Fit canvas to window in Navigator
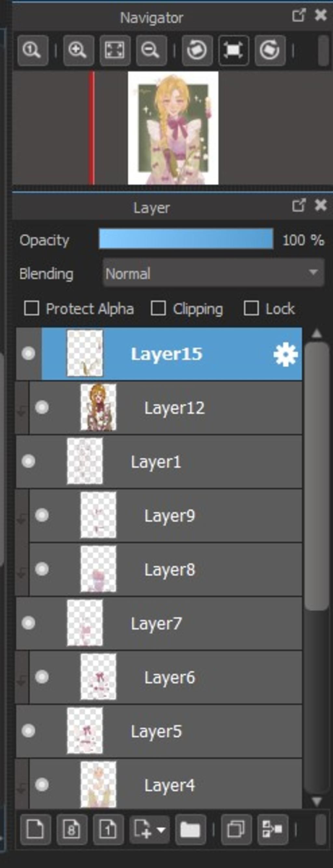 click(x=115, y=50)
